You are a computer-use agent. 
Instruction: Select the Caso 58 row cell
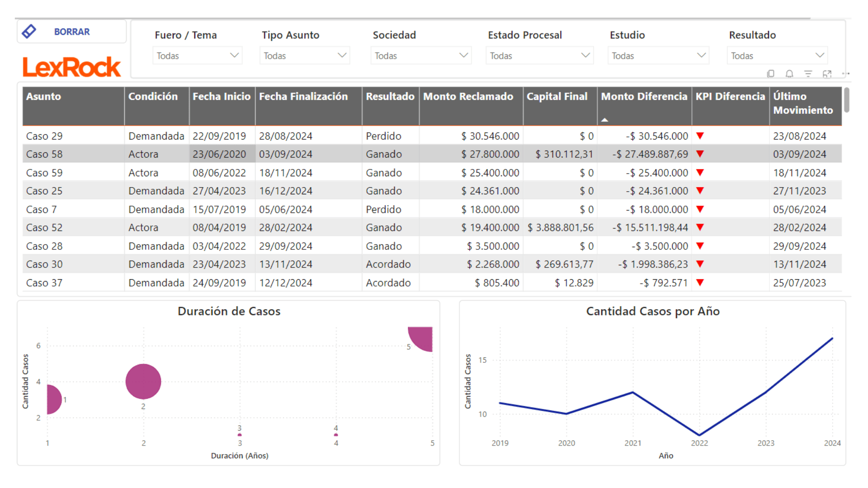click(44, 154)
